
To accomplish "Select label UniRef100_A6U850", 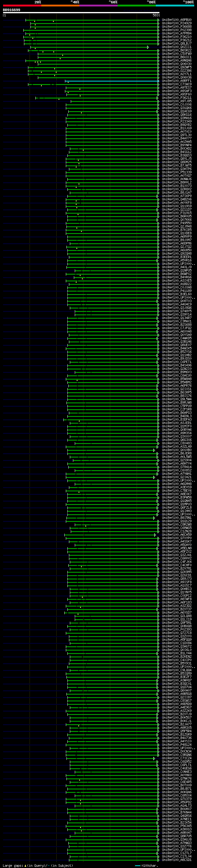I will point(176,250).
